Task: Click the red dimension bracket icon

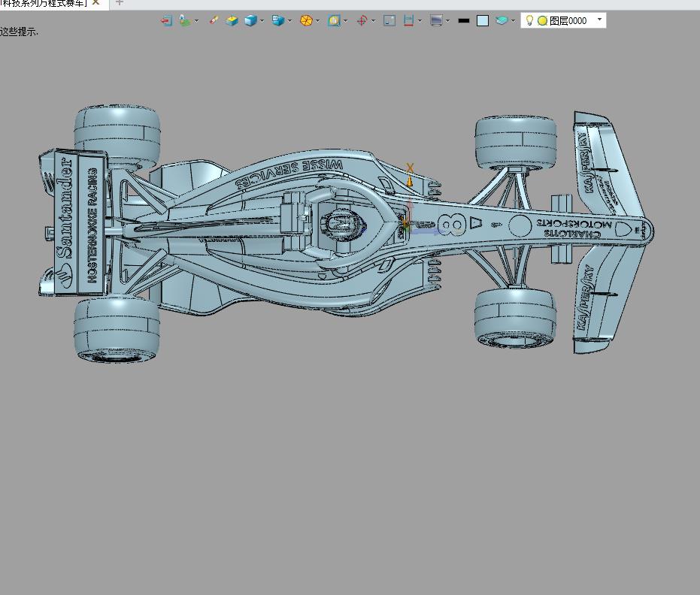Action: (408, 21)
